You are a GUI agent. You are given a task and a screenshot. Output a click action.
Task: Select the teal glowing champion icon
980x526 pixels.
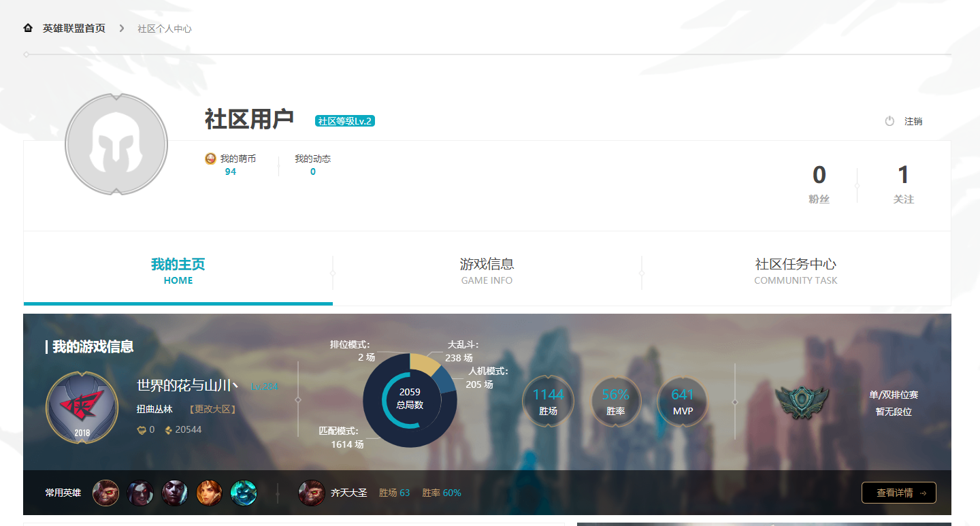coord(244,493)
